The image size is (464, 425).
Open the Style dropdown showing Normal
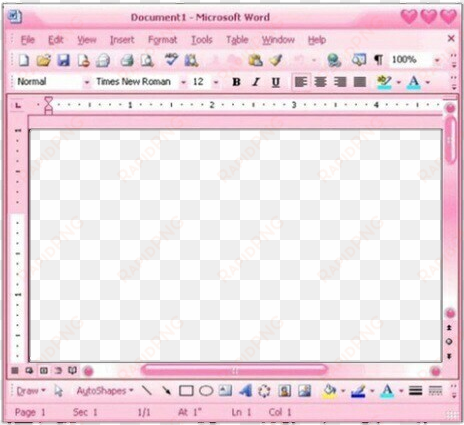(87, 82)
